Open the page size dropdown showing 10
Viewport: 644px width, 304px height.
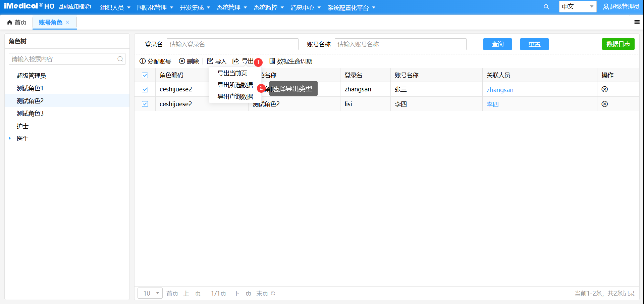click(150, 293)
